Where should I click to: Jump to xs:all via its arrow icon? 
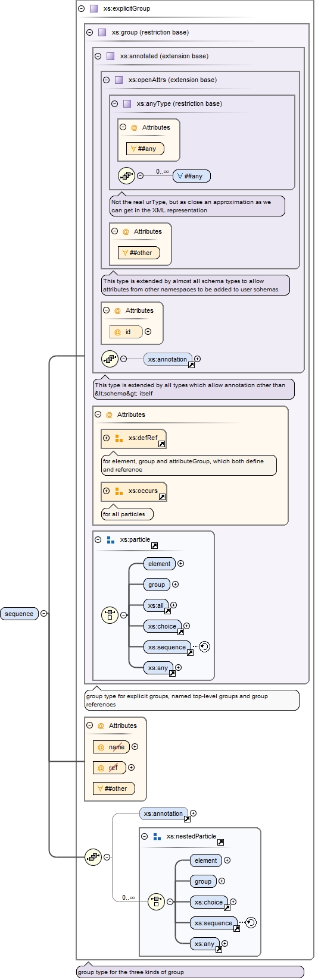pyautogui.click(x=167, y=611)
